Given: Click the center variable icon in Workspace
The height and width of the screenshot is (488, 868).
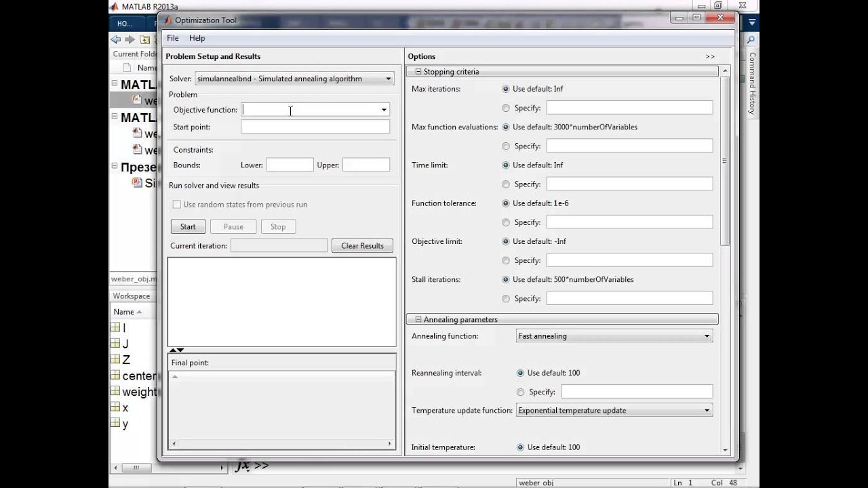Looking at the screenshot, I should click(115, 375).
